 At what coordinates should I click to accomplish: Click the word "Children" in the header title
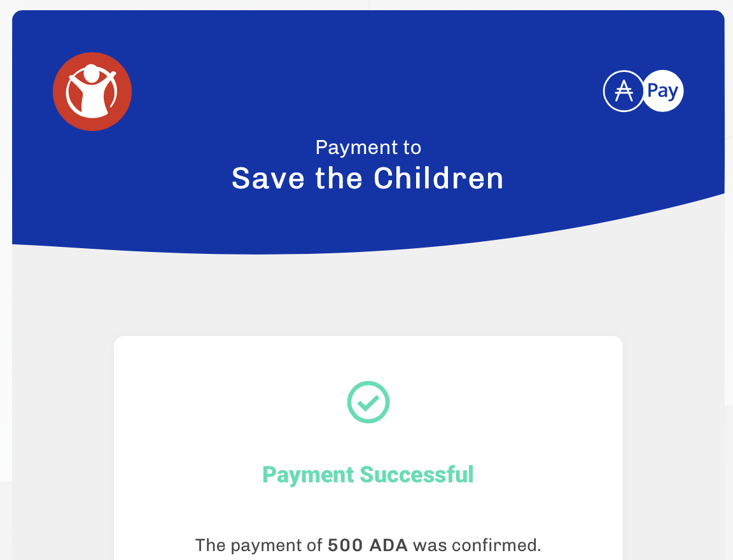click(439, 178)
